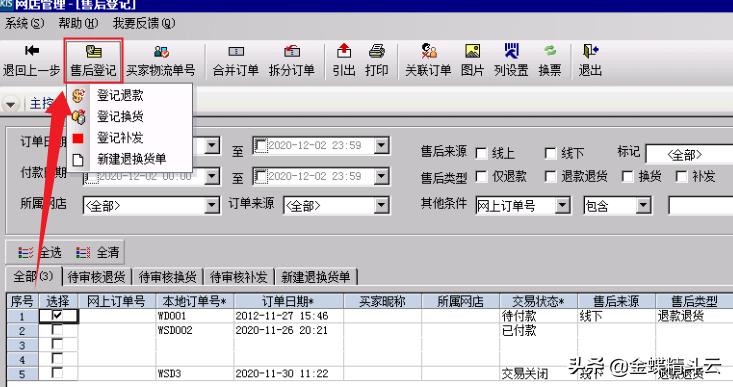The width and height of the screenshot is (733, 387).
Task: Click the 退出 exit icon
Action: [x=590, y=50]
